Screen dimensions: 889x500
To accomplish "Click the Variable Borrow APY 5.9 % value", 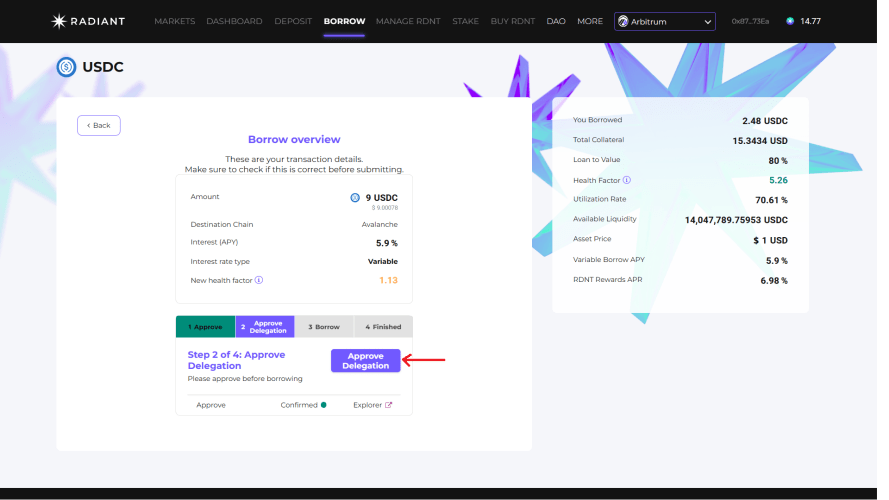I will point(777,261).
